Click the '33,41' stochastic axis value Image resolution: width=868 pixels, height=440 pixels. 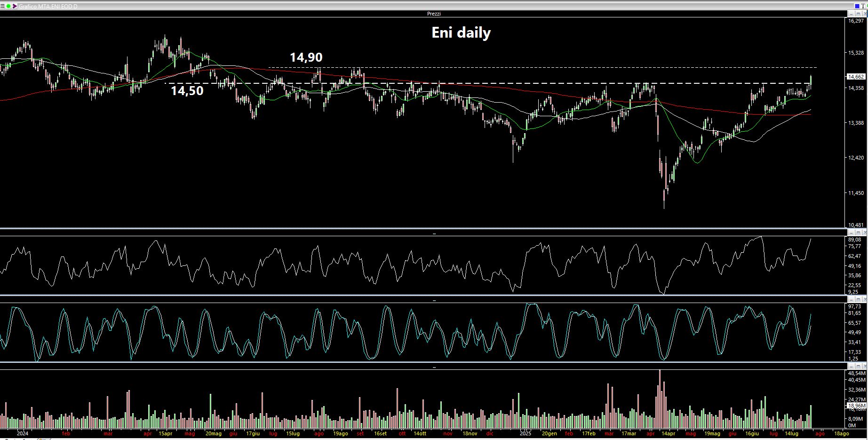854,342
